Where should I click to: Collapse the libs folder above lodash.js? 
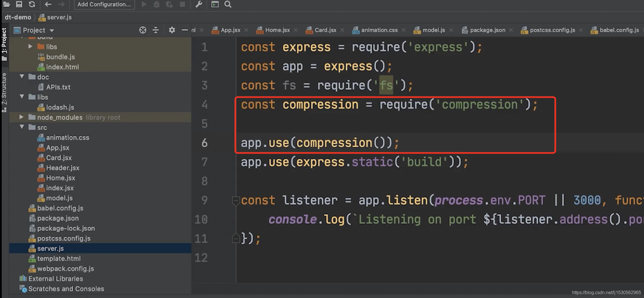coord(22,97)
